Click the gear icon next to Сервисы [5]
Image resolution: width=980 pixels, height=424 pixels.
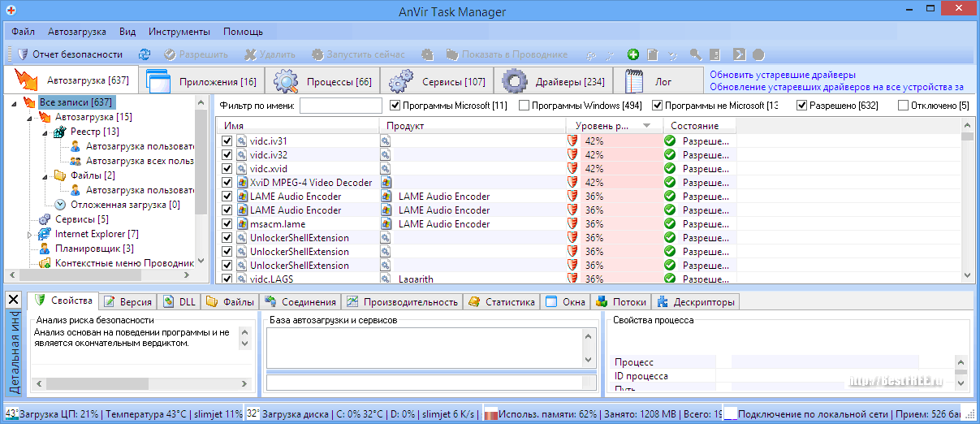[44, 219]
